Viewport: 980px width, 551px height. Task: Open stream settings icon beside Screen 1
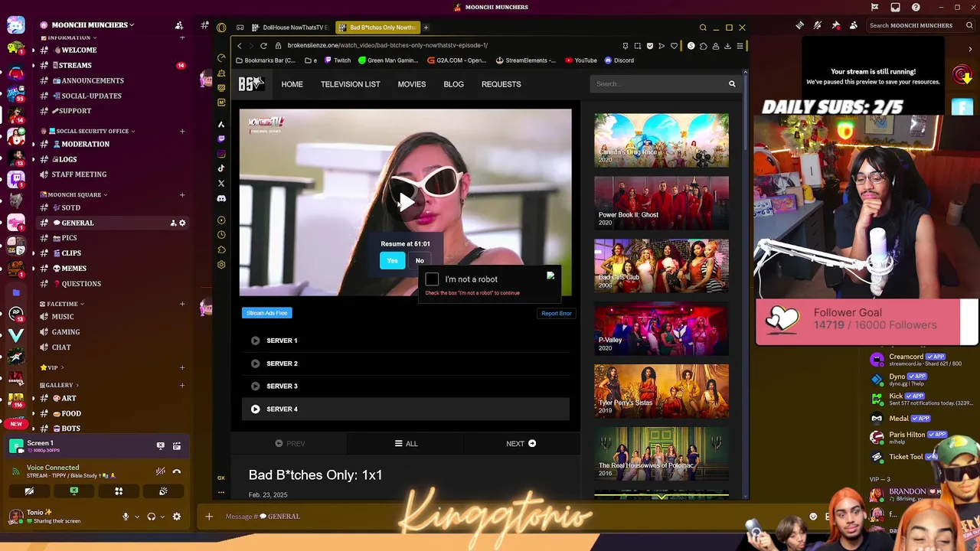[x=177, y=445]
